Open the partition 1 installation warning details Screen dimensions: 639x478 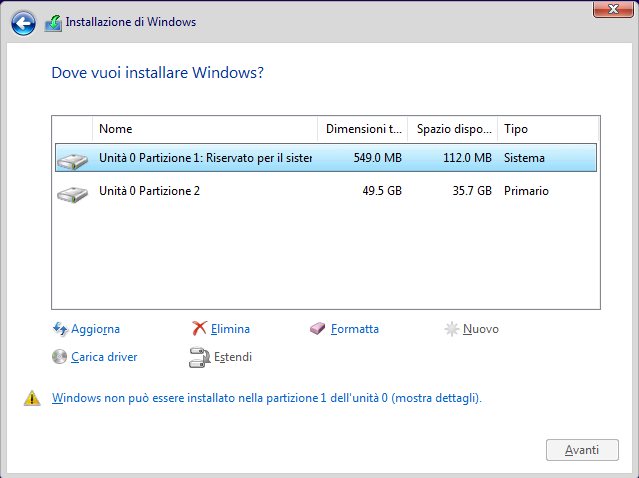pyautogui.click(x=266, y=398)
